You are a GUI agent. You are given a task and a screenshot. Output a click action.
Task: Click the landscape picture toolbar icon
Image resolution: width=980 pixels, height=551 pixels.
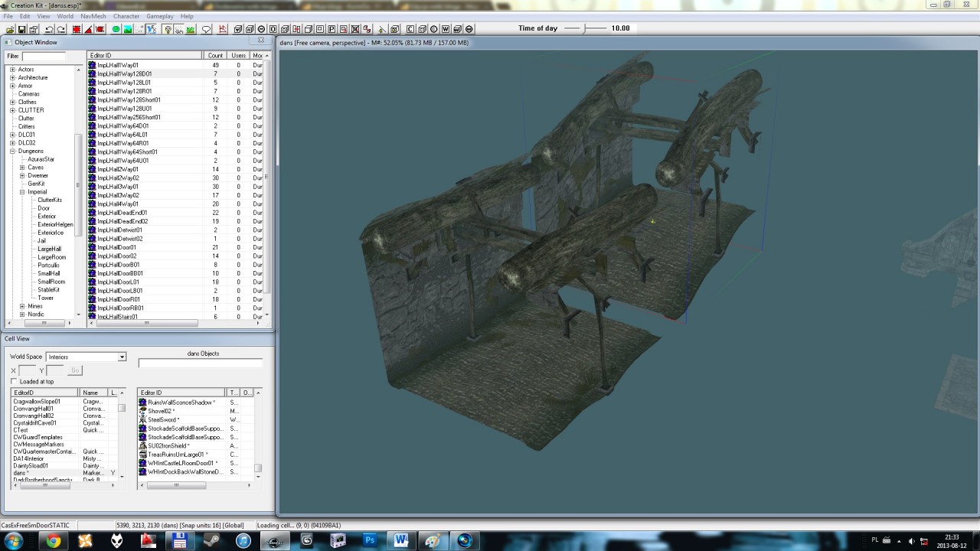click(129, 29)
